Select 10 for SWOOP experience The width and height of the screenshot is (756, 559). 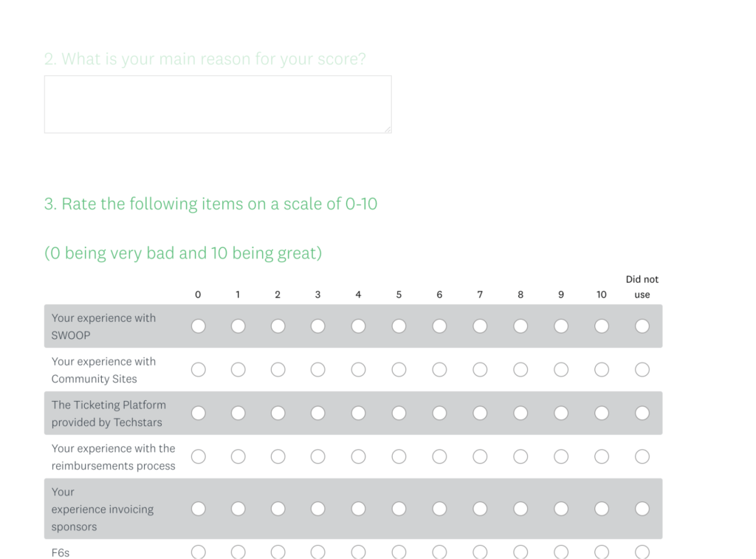tap(601, 326)
